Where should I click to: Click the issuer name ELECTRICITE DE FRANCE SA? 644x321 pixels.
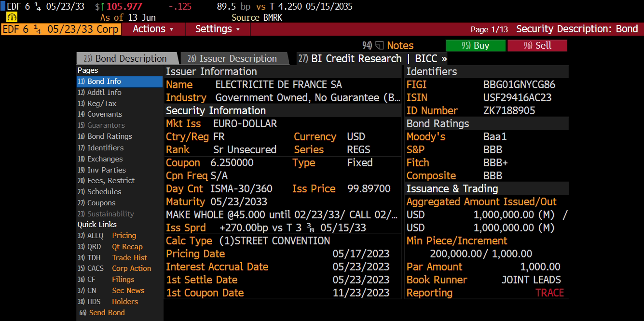pos(279,85)
